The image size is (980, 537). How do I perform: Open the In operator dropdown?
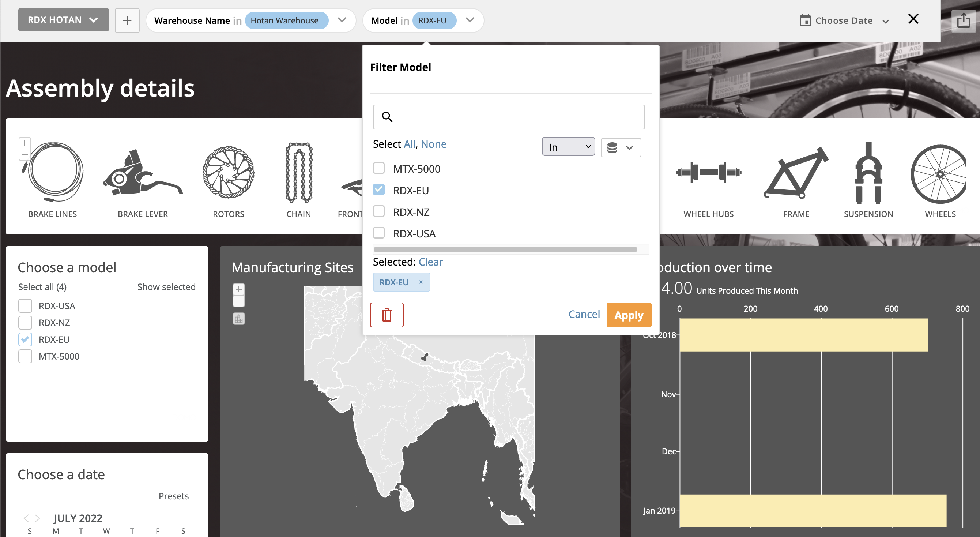click(568, 147)
